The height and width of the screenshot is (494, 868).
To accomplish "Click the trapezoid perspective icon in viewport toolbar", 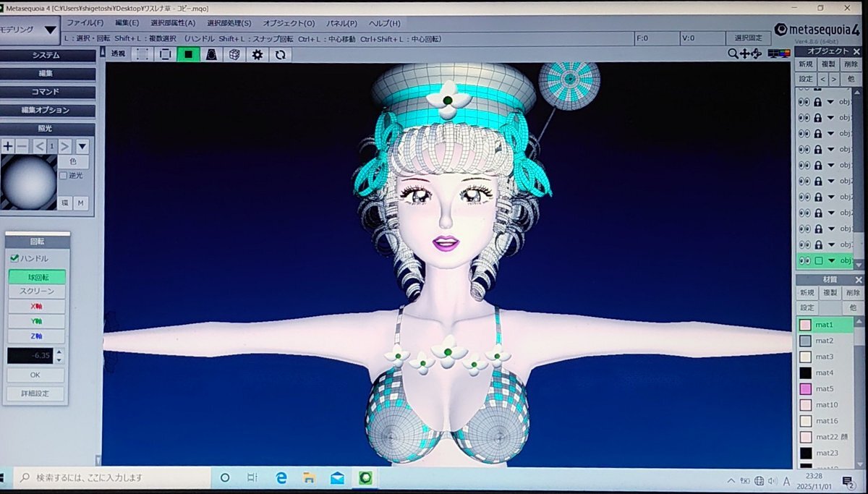I will [x=212, y=54].
